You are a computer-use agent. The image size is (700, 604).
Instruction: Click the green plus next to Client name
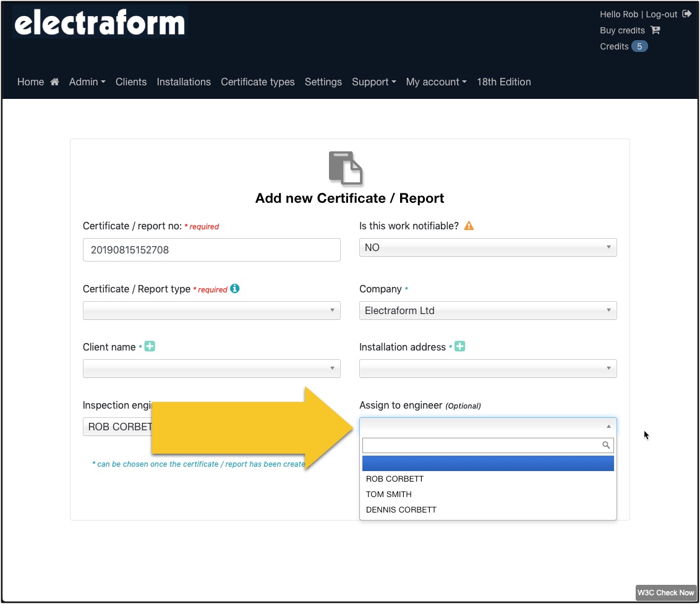tap(150, 346)
